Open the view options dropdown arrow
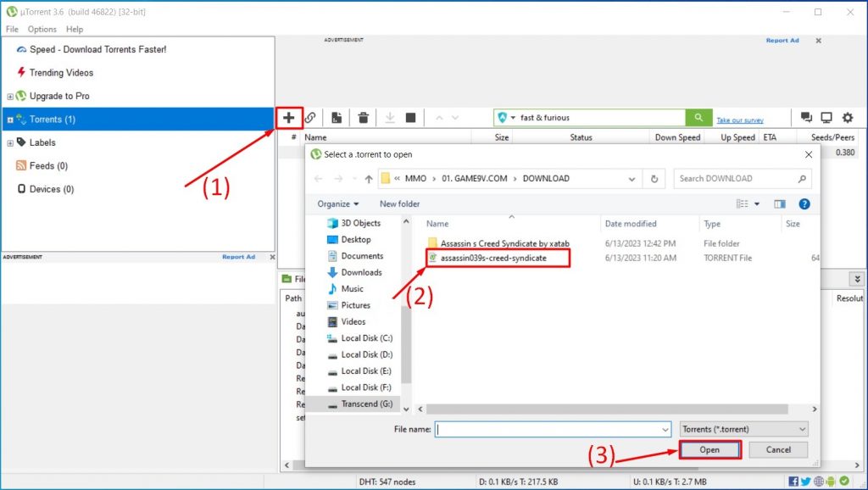This screenshot has height=490, width=868. (x=757, y=203)
